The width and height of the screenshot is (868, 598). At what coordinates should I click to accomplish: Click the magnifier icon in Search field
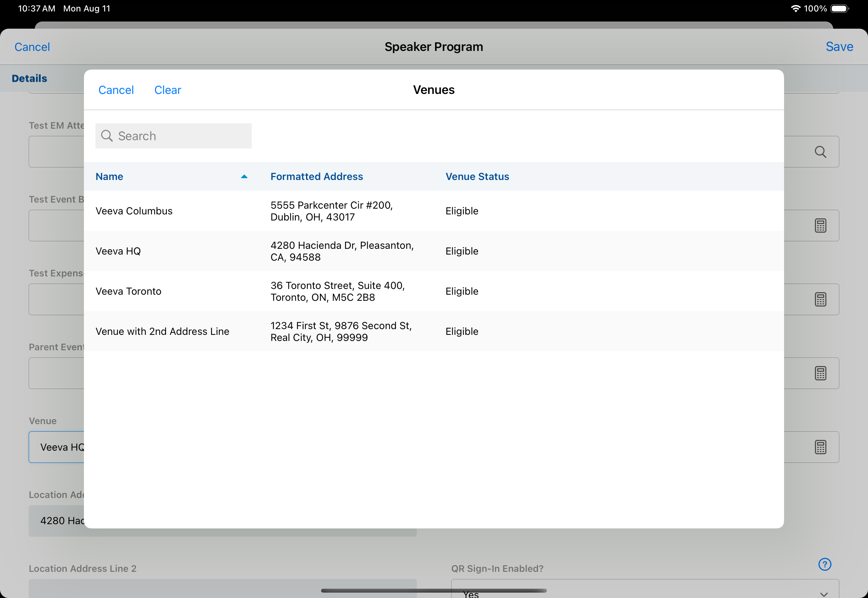(x=107, y=136)
